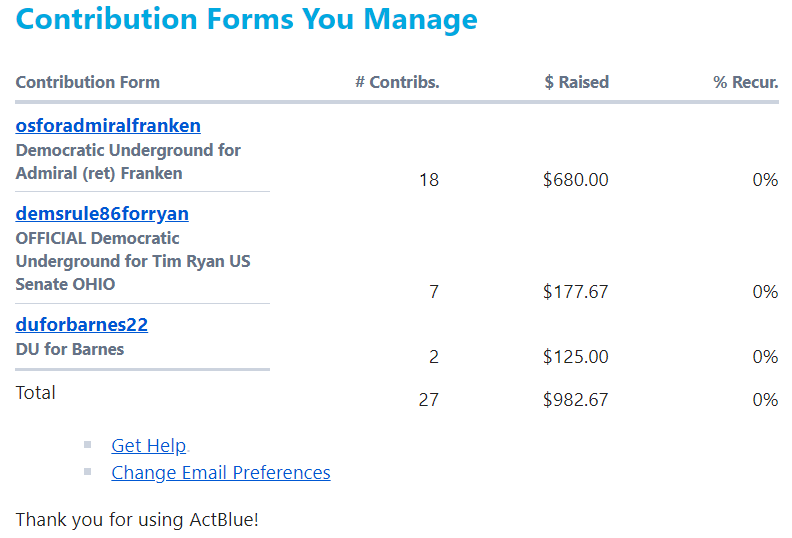Image resolution: width=792 pixels, height=538 pixels.
Task: Click the total 27 contributions count
Action: (428, 400)
